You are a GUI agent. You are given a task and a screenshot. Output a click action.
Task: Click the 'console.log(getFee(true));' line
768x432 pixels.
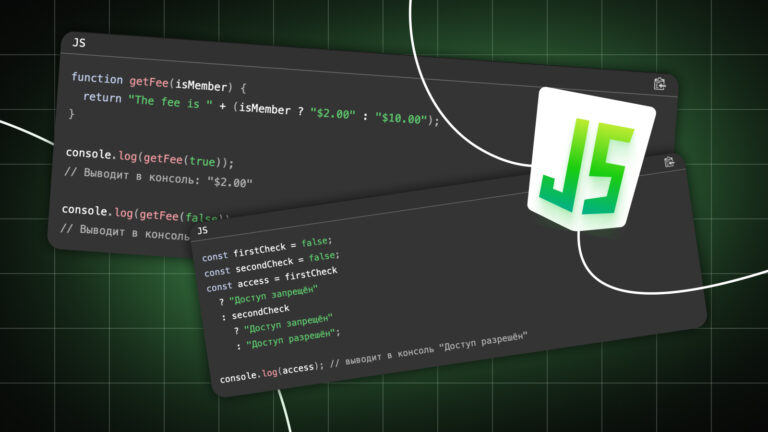(x=150, y=157)
